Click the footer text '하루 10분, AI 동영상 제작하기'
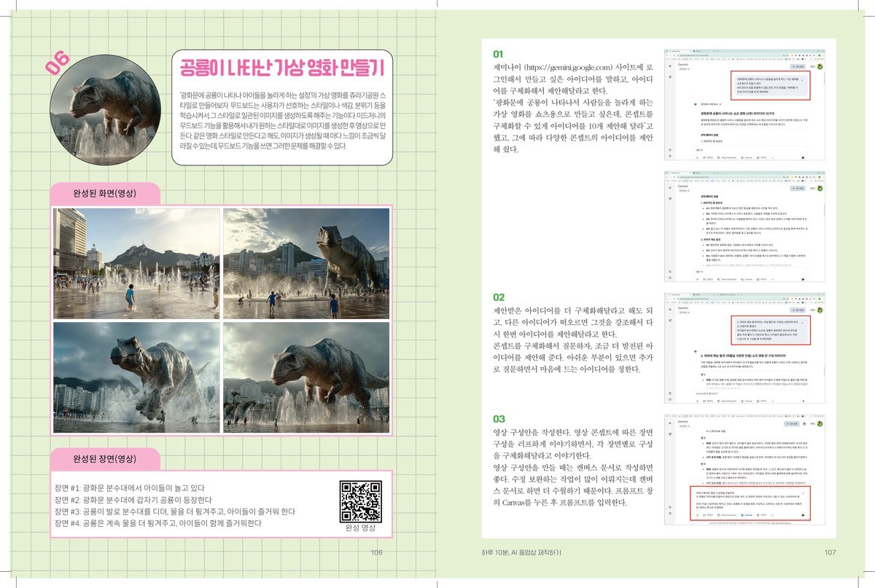Screen dimensions: 875x588 521,552
